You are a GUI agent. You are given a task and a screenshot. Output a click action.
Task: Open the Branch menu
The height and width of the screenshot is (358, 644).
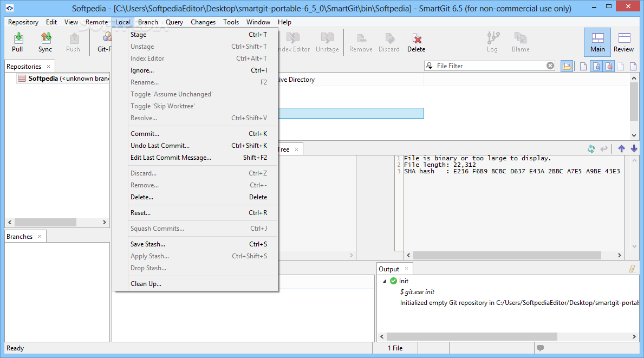(148, 22)
